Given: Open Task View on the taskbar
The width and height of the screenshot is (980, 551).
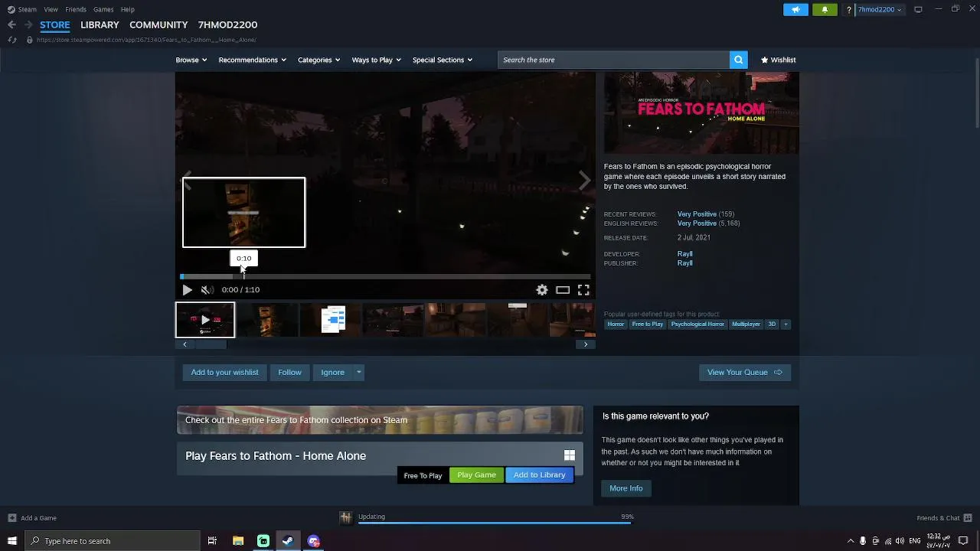Looking at the screenshot, I should coord(212,541).
